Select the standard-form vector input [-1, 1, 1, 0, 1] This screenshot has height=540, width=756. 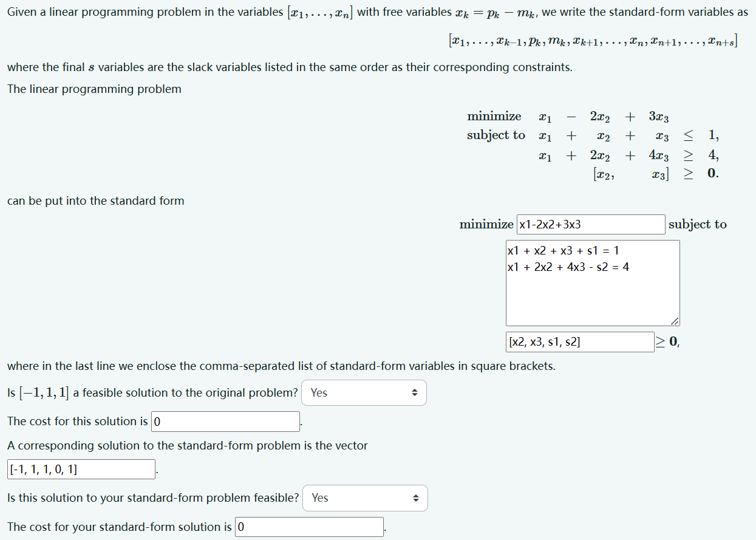[x=80, y=468]
